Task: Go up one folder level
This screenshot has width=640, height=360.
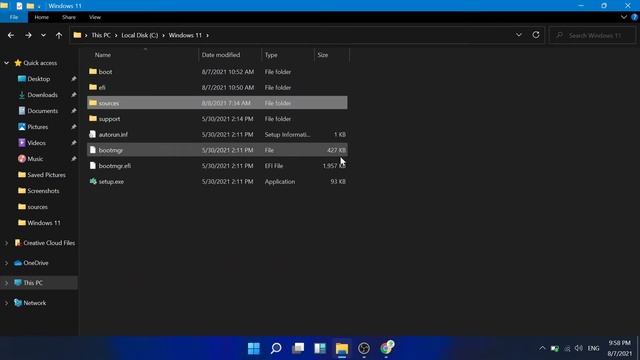Action: pos(59,36)
